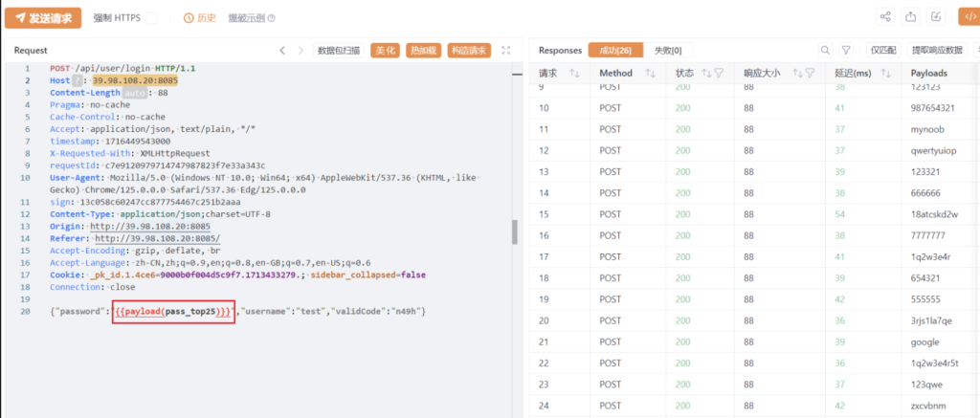Click the Responses filter funnel icon
This screenshot has width=980, height=418.
846,50
